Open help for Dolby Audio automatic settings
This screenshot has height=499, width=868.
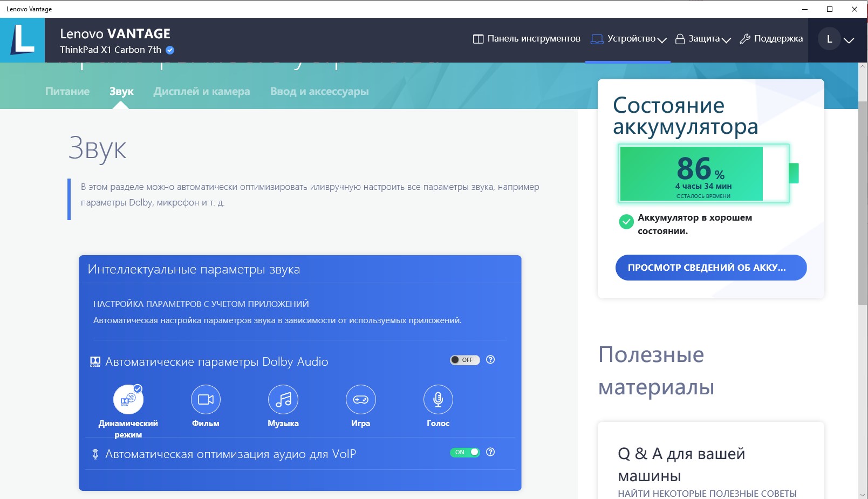(x=490, y=360)
